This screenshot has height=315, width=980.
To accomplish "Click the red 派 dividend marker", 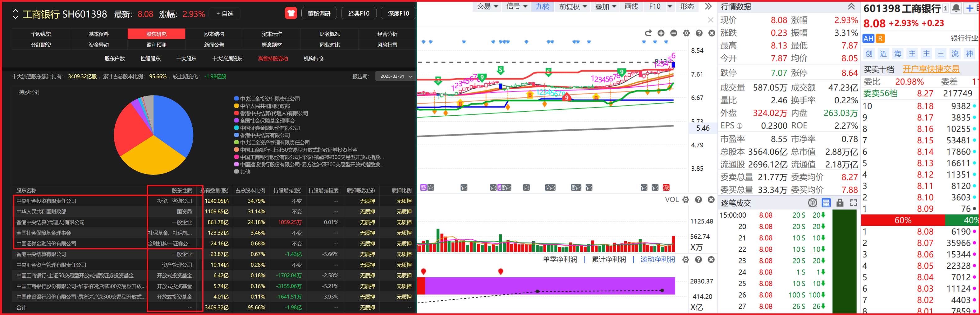I will [666, 188].
